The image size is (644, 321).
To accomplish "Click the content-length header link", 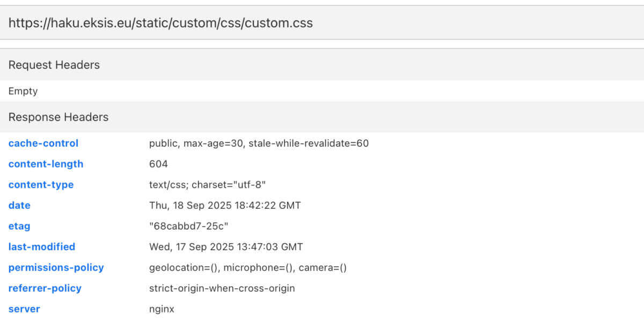I will [x=46, y=164].
